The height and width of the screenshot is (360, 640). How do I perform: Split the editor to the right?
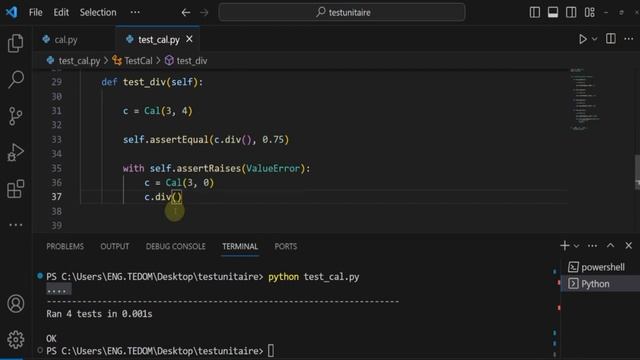611,39
